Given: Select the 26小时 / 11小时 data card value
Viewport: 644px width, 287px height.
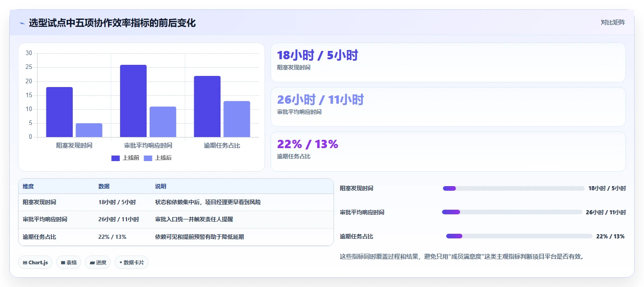Looking at the screenshot, I should [321, 100].
